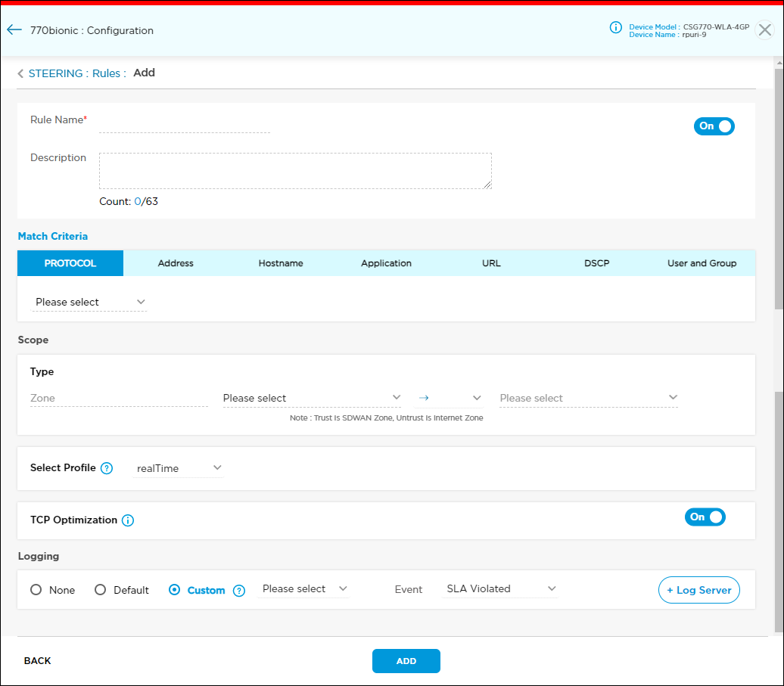Select the None logging radio button
The height and width of the screenshot is (686, 784).
36,590
